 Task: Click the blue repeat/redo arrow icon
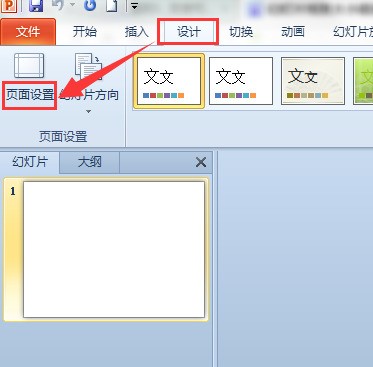90,5
